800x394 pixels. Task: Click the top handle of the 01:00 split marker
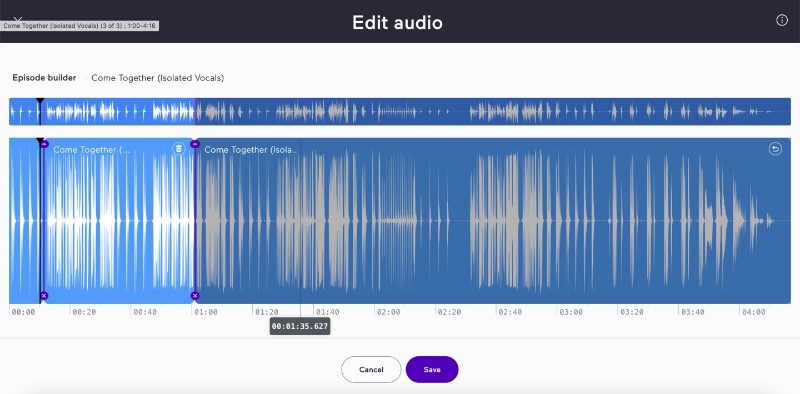click(x=194, y=144)
